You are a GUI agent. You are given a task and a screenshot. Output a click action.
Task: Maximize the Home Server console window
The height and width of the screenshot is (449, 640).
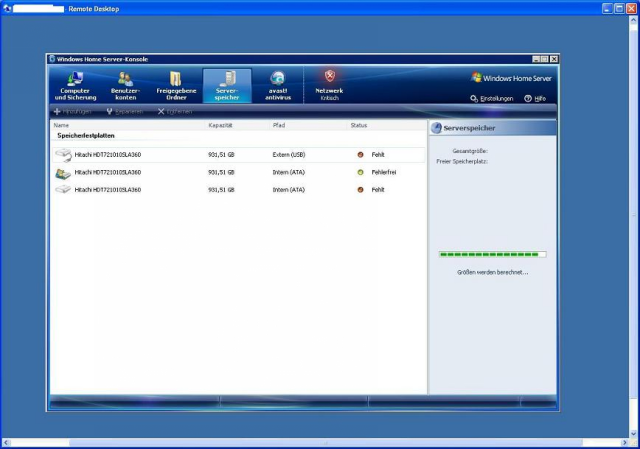tap(544, 59)
